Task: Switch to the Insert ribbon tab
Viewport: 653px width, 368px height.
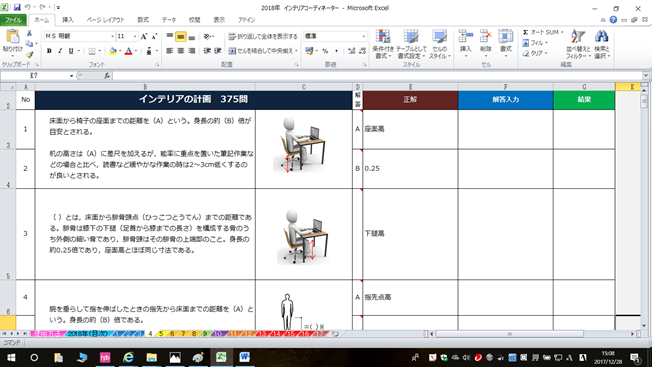Action: click(68, 20)
